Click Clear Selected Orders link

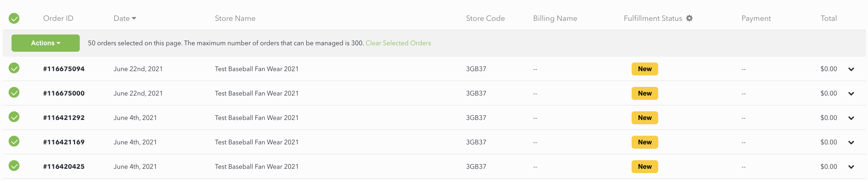pos(398,43)
